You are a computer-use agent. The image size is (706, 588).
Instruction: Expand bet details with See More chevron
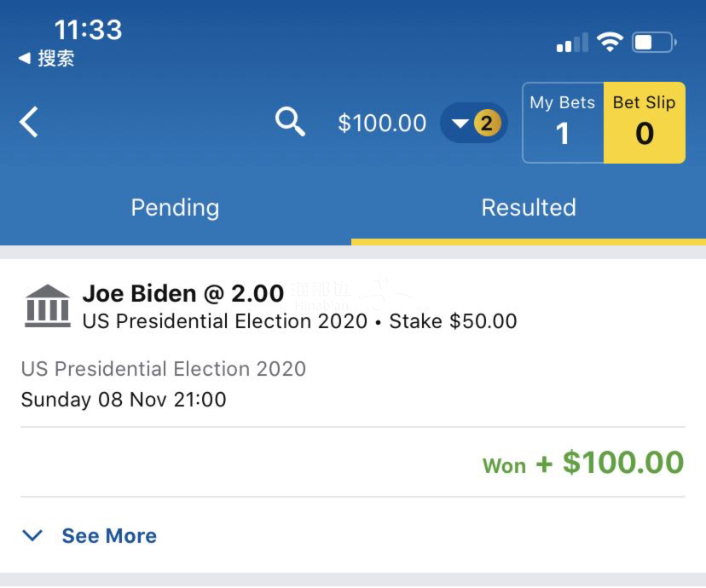pyautogui.click(x=32, y=535)
